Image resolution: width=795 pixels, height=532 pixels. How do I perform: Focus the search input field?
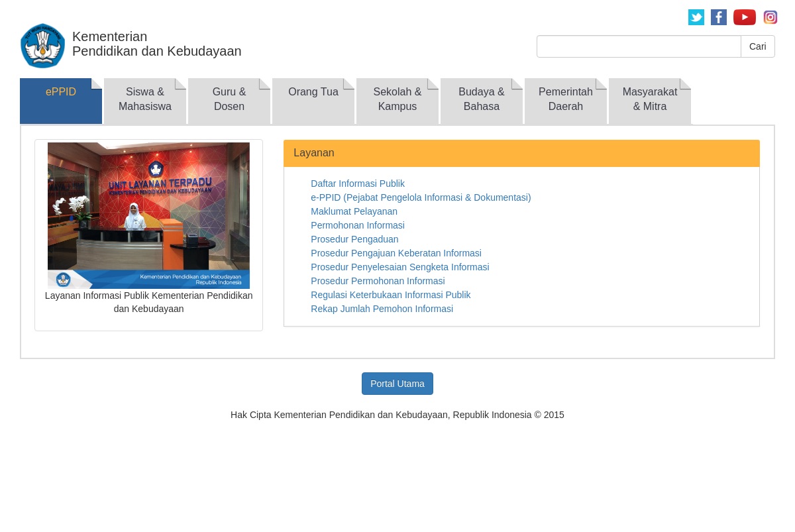639,46
